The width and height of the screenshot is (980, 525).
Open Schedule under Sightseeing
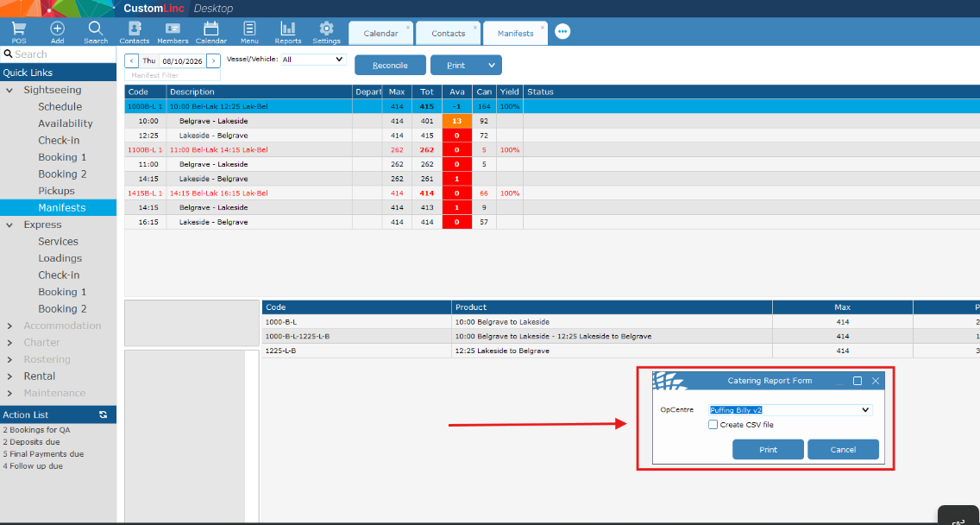coord(60,107)
